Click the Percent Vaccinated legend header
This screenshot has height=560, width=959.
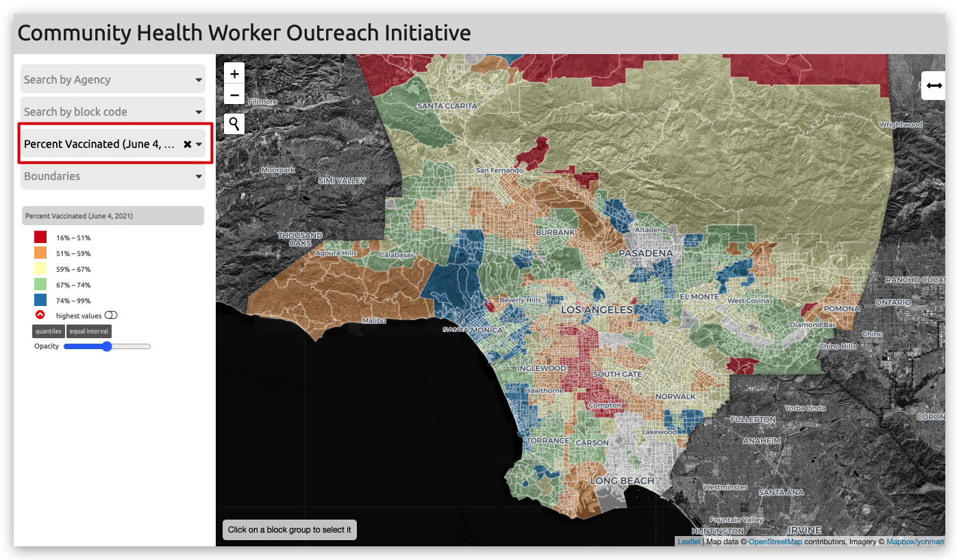[113, 216]
